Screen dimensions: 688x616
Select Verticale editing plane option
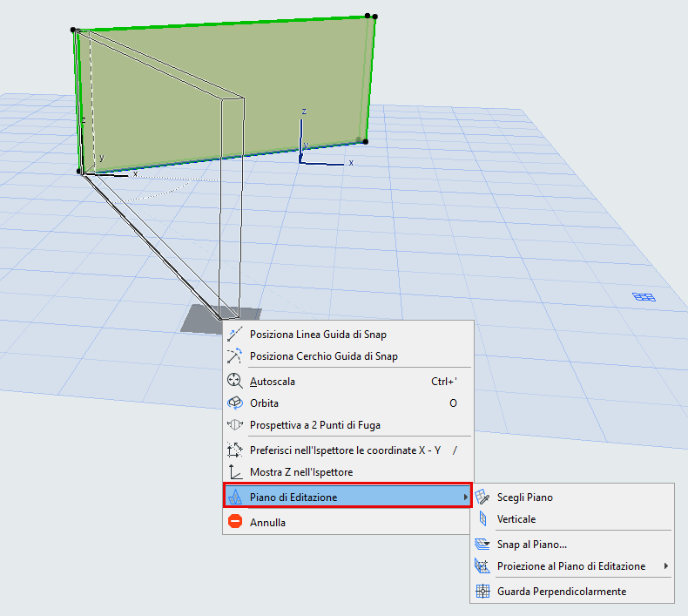pyautogui.click(x=572, y=519)
